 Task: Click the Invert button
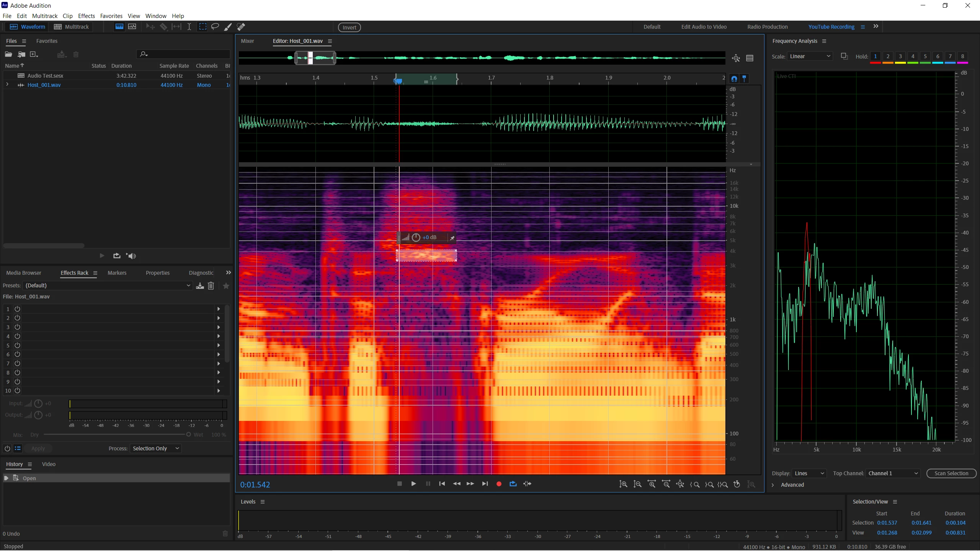(349, 27)
